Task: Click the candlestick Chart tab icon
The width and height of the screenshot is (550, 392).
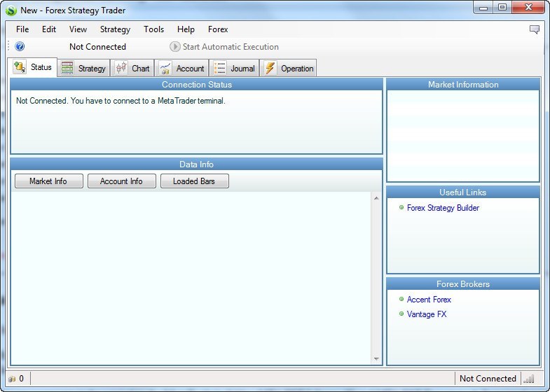Action: click(121, 68)
